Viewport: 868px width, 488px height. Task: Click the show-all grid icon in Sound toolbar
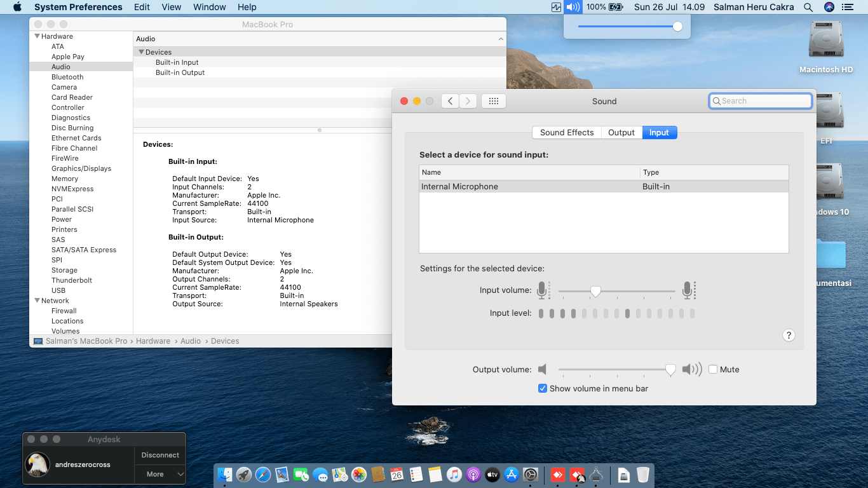[x=493, y=101]
